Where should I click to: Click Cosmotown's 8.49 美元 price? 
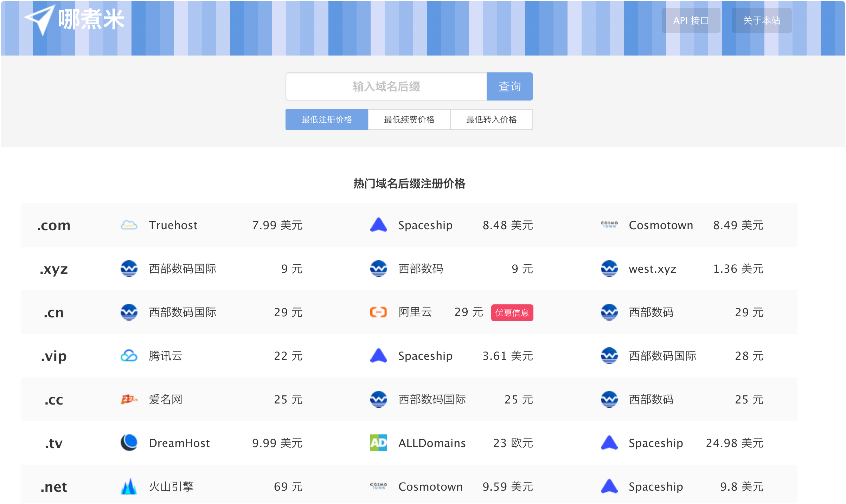(x=738, y=225)
